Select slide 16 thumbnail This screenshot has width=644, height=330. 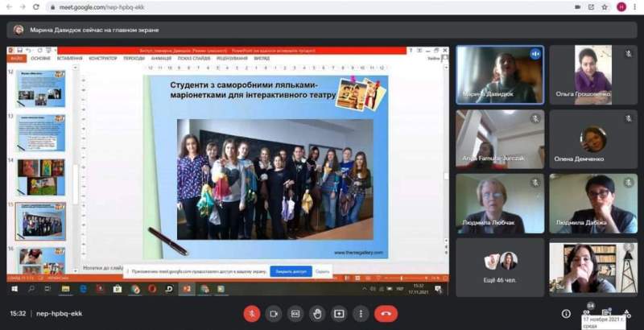pos(41,260)
